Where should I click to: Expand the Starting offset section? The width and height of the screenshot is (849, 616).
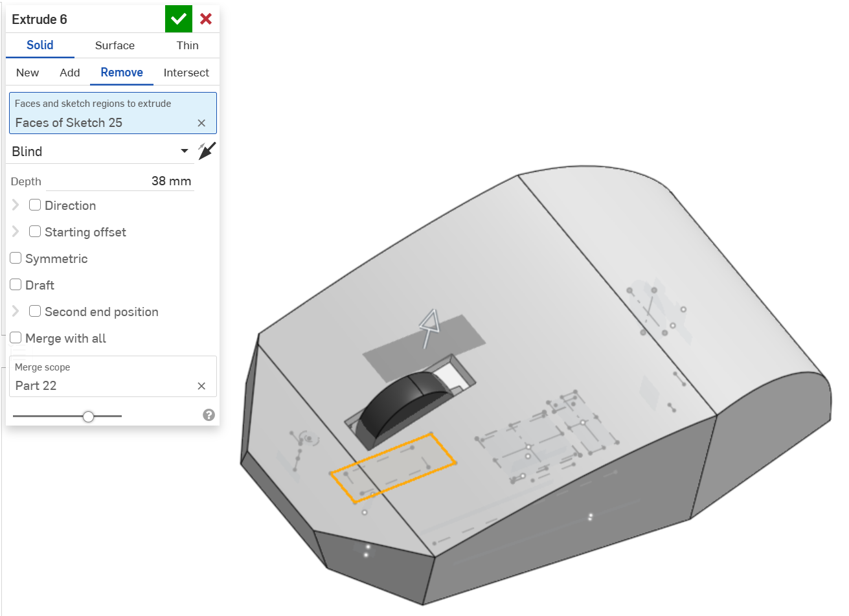[16, 232]
